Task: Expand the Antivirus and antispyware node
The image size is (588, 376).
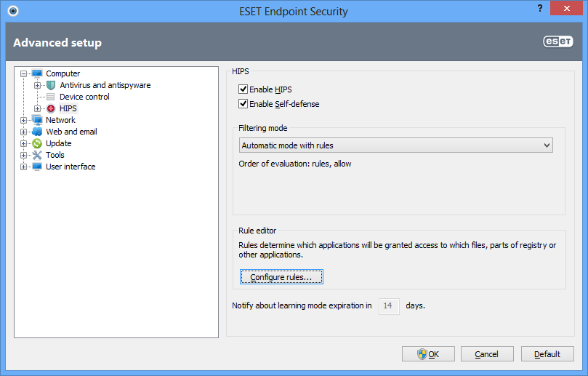Action: [x=38, y=85]
